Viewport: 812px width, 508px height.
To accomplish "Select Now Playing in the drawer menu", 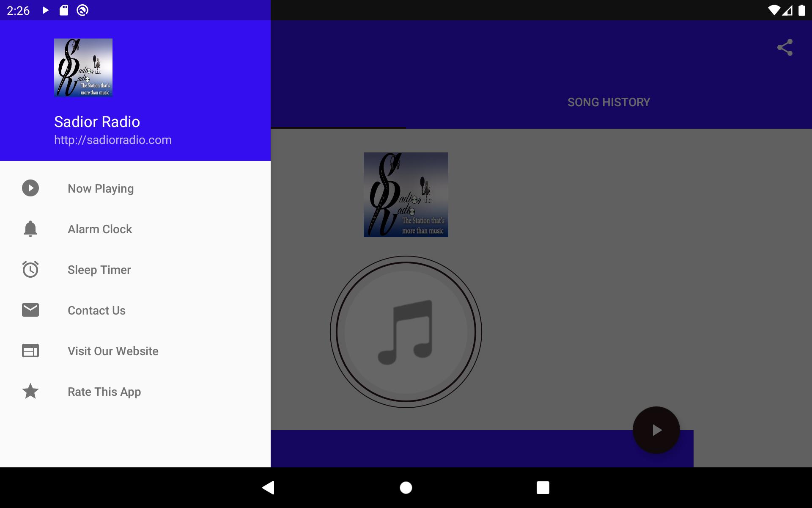I will coord(135,188).
